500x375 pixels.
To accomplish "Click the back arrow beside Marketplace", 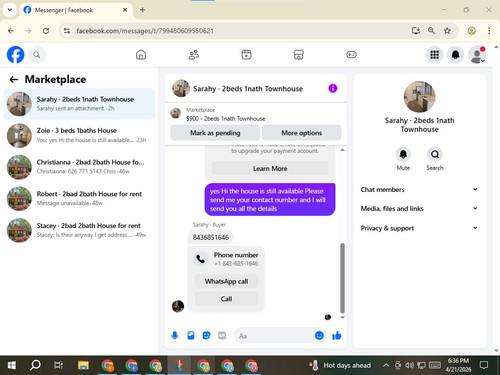I will tap(14, 79).
